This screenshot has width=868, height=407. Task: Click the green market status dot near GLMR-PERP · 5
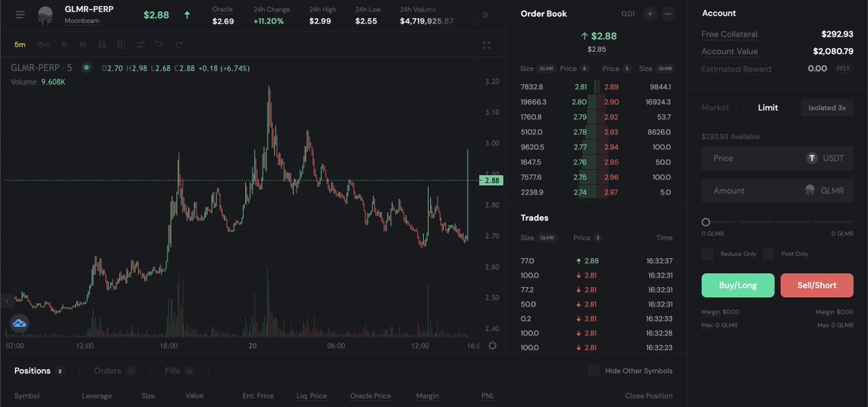tap(86, 68)
